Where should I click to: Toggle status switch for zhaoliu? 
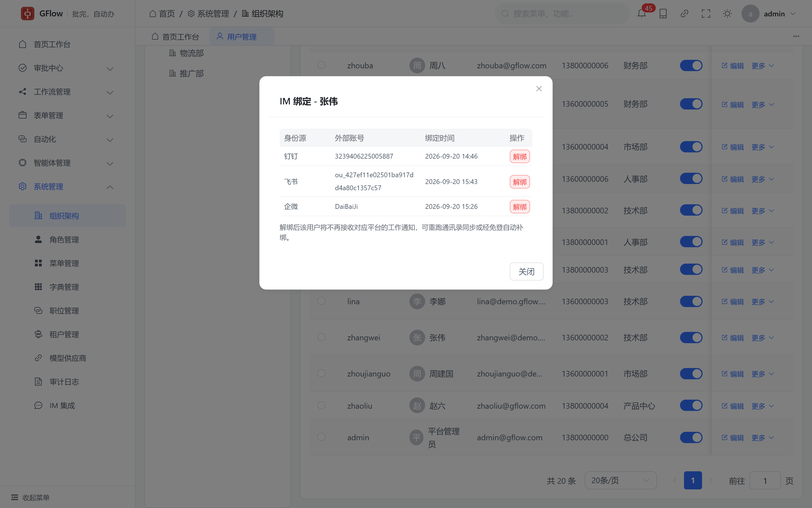(x=691, y=406)
